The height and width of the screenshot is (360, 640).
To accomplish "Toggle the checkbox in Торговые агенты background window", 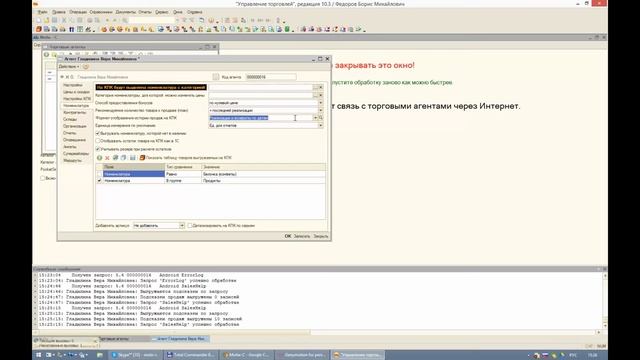I will pyautogui.click(x=42, y=178).
